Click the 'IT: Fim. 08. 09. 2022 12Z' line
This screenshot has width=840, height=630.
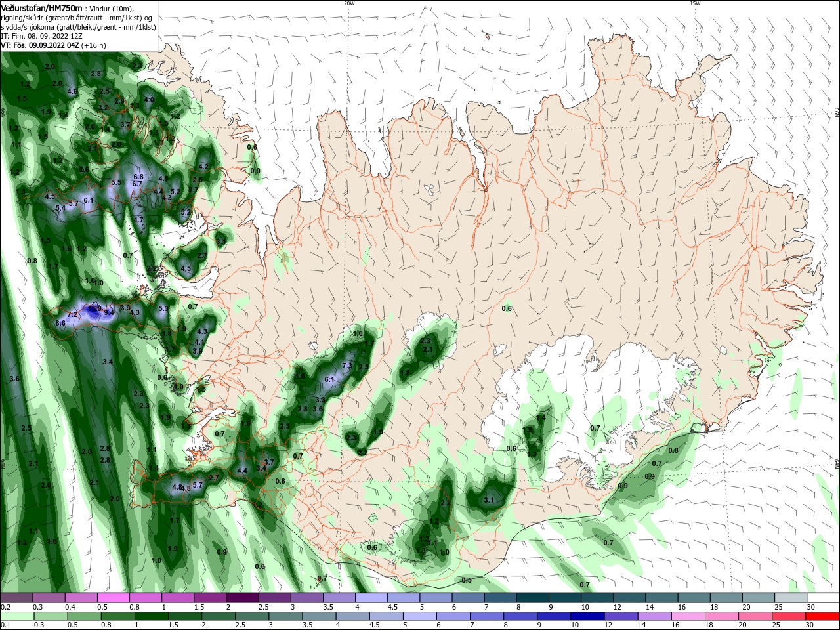(x=41, y=36)
